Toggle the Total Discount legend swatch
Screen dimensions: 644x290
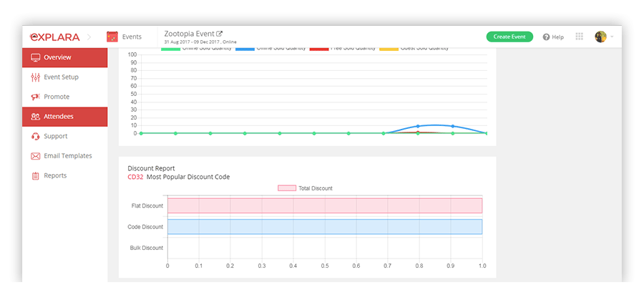287,188
